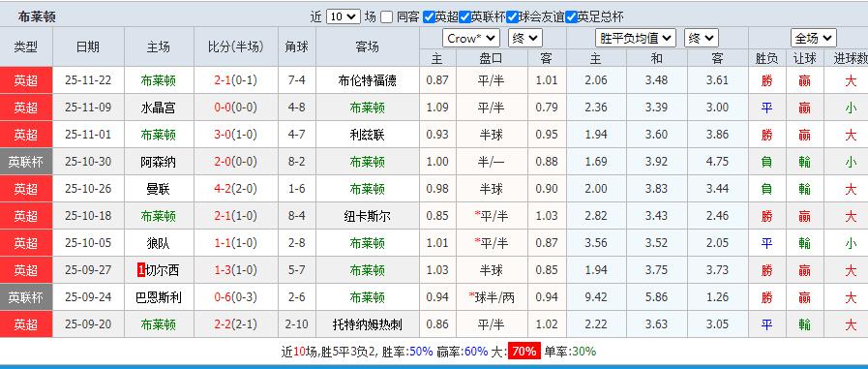Image resolution: width=868 pixels, height=369 pixels.
Task: Click away odds 4.75 in the 阿森纳 row
Action: 717,162
